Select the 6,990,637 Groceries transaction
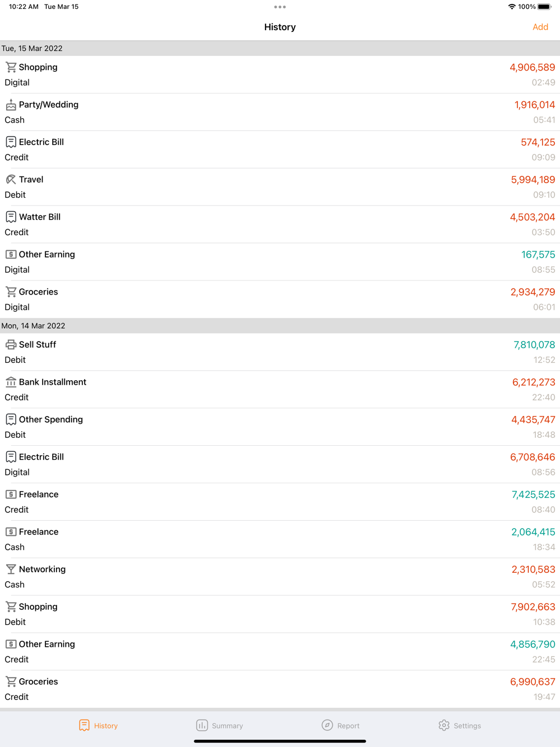This screenshot has width=560, height=747. 280,689
